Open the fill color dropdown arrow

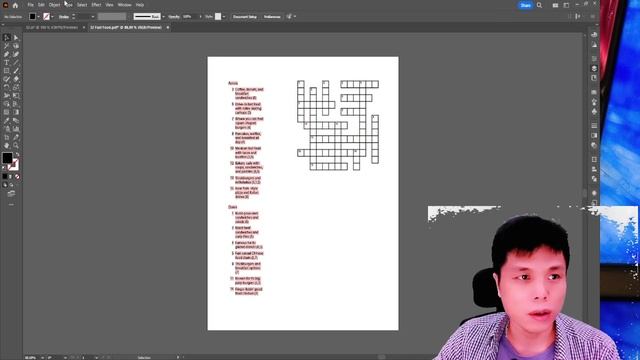pyautogui.click(x=38, y=17)
